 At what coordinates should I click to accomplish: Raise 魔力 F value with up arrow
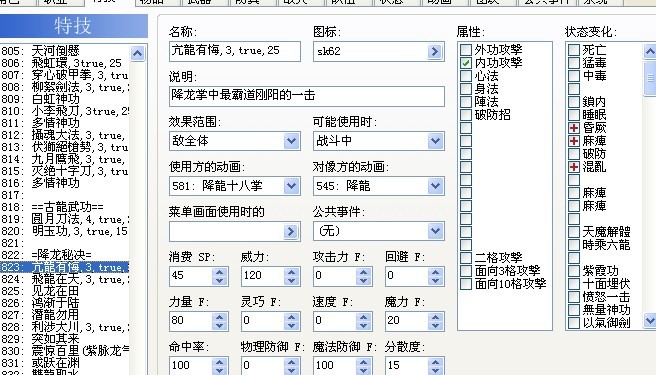435,316
